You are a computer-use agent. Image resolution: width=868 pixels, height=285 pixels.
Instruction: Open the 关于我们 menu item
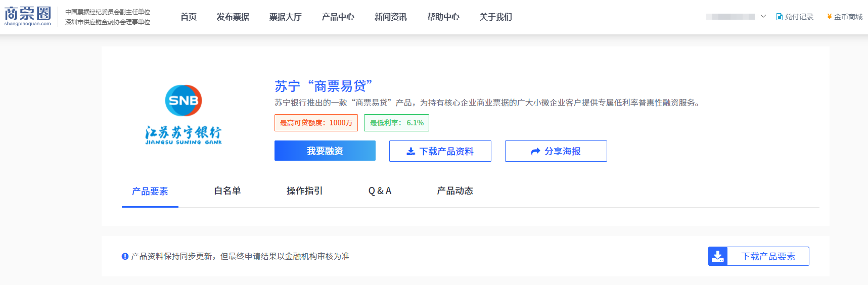tap(496, 17)
